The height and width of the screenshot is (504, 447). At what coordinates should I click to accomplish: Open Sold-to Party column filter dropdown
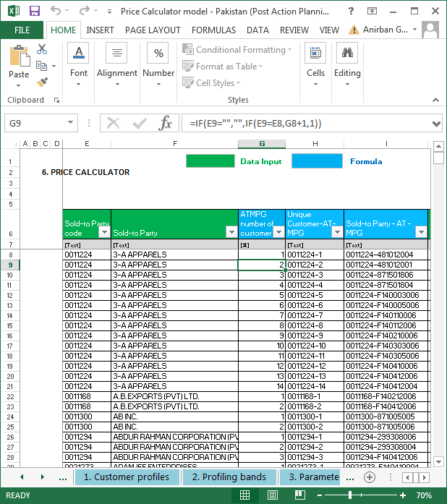pyautogui.click(x=231, y=232)
